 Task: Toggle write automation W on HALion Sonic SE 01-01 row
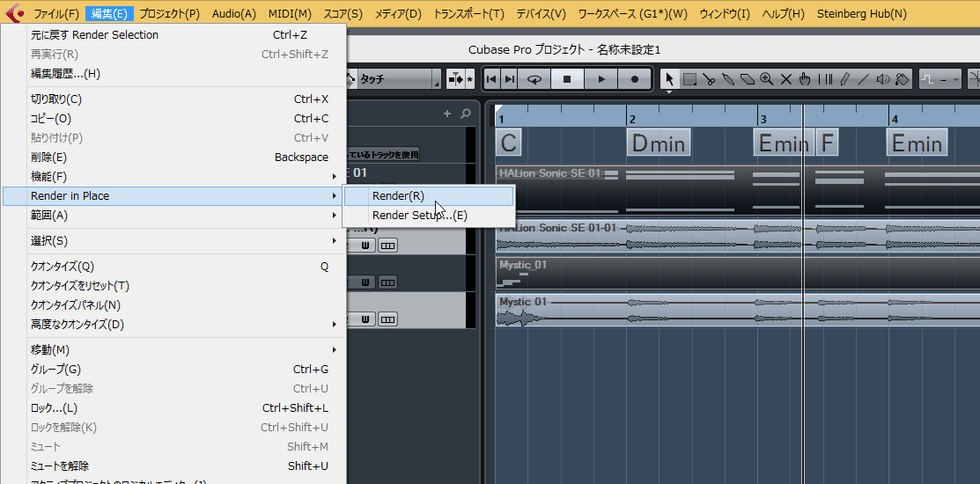[365, 246]
